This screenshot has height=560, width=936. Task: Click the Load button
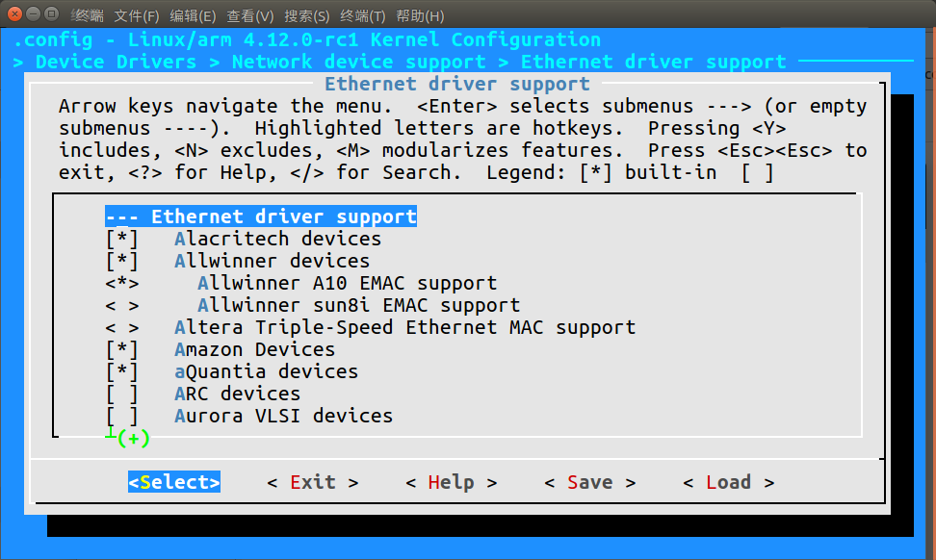click(x=728, y=482)
